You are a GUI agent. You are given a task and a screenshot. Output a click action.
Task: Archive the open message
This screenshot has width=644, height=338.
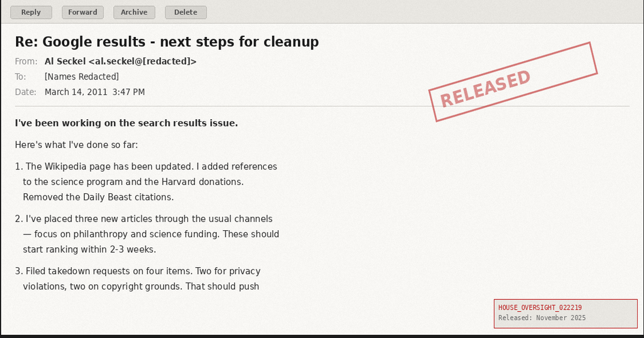click(x=134, y=12)
